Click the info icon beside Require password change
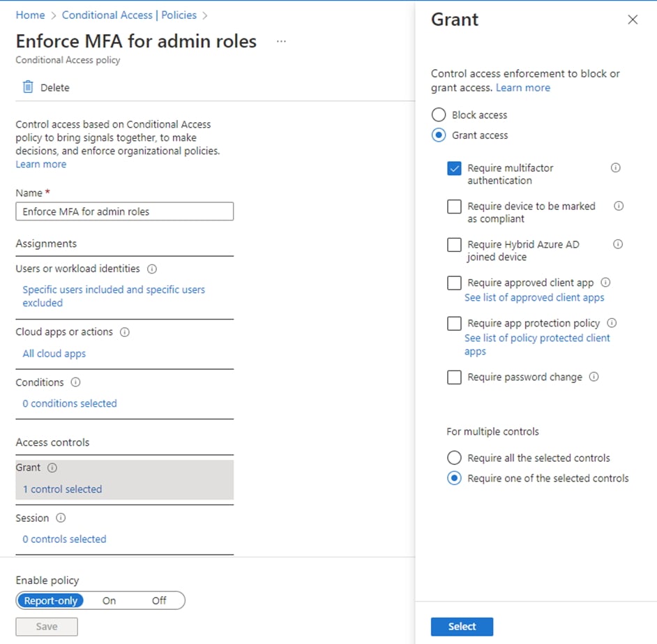Image resolution: width=657 pixels, height=644 pixels. 594,377
